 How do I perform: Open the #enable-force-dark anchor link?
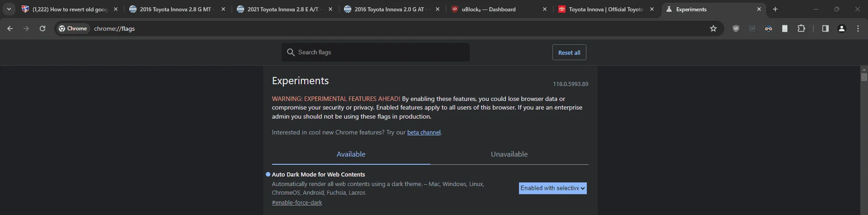point(297,203)
